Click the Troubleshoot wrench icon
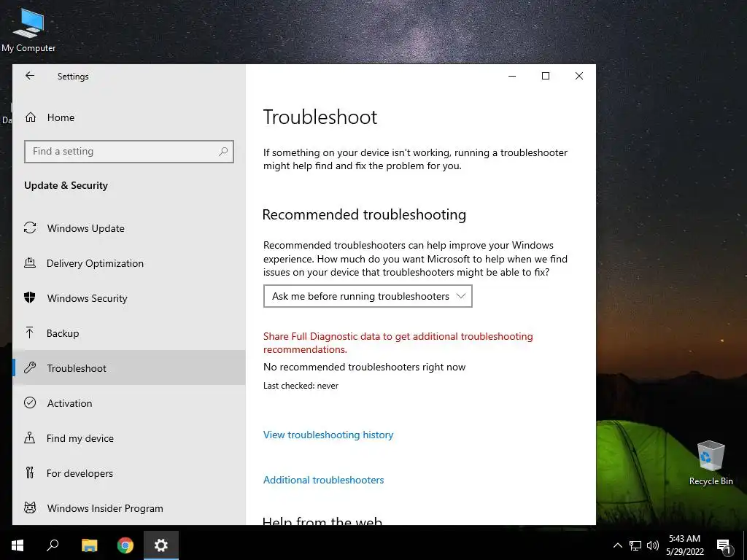The image size is (747, 560). click(x=30, y=367)
